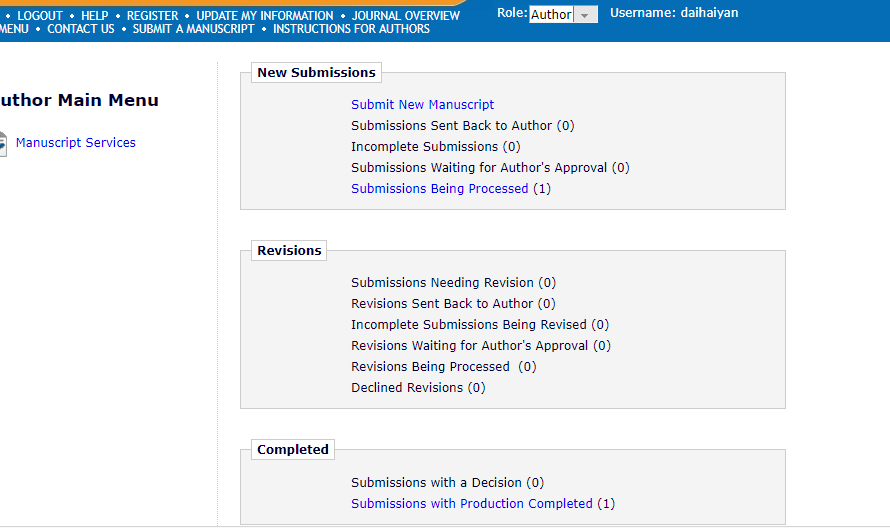This screenshot has height=528, width=890.
Task: Select Submissions Sent Back to Author (0)
Action: (x=463, y=125)
